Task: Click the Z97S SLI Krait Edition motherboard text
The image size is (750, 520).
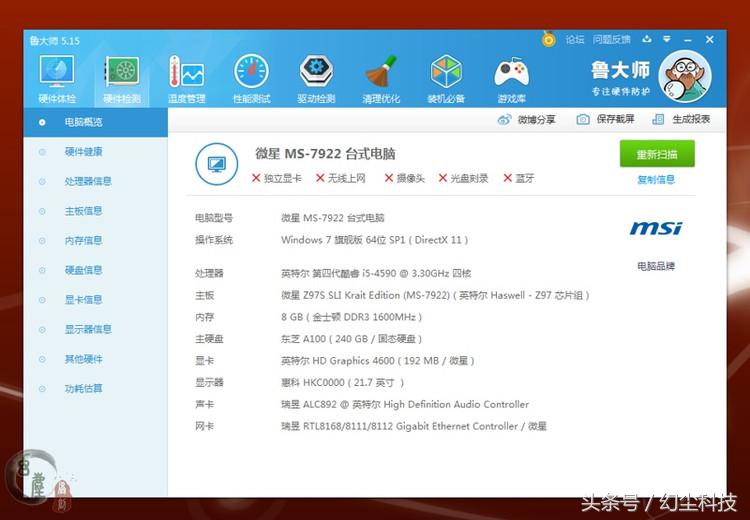Action: [x=435, y=296]
